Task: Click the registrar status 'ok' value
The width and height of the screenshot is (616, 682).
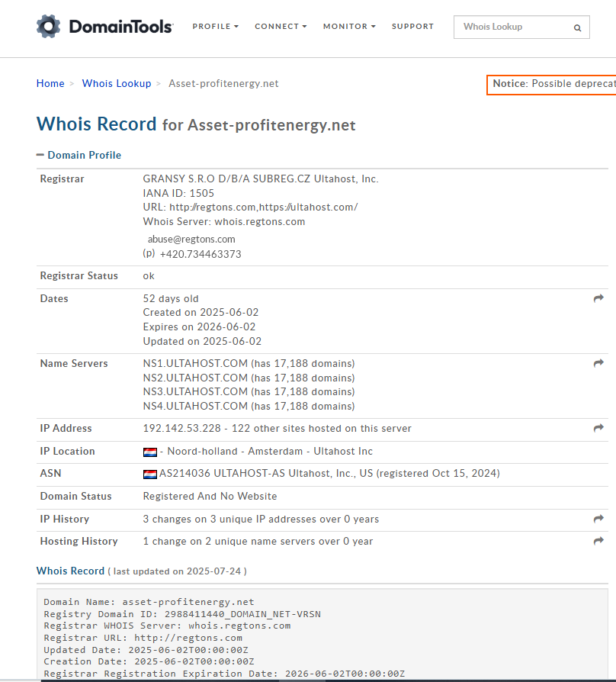Action: pyautogui.click(x=149, y=276)
